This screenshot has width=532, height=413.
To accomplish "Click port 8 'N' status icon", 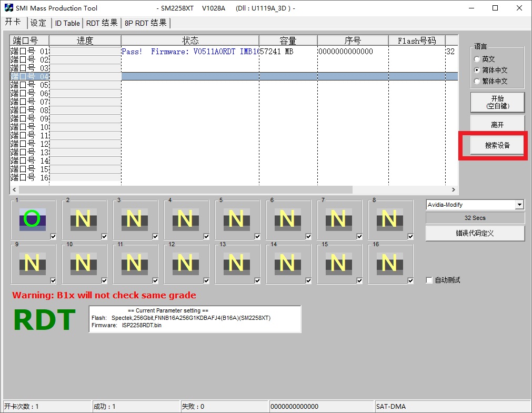I will (389, 219).
